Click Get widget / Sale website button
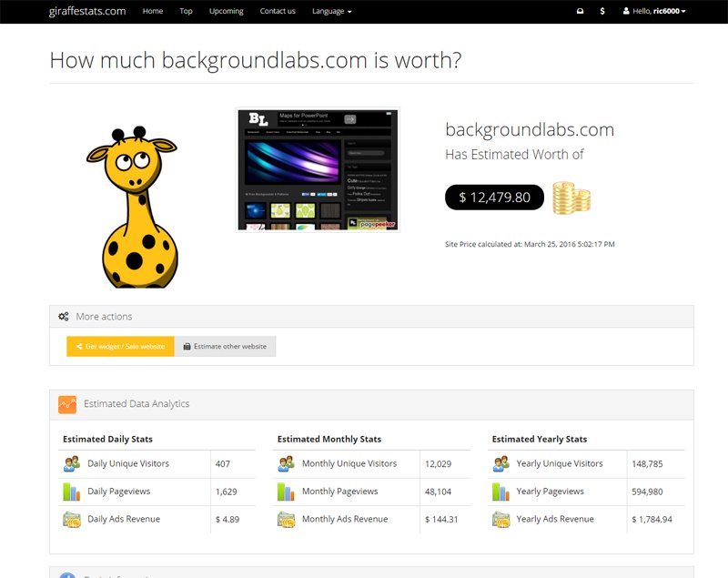728x578 pixels. [x=120, y=346]
